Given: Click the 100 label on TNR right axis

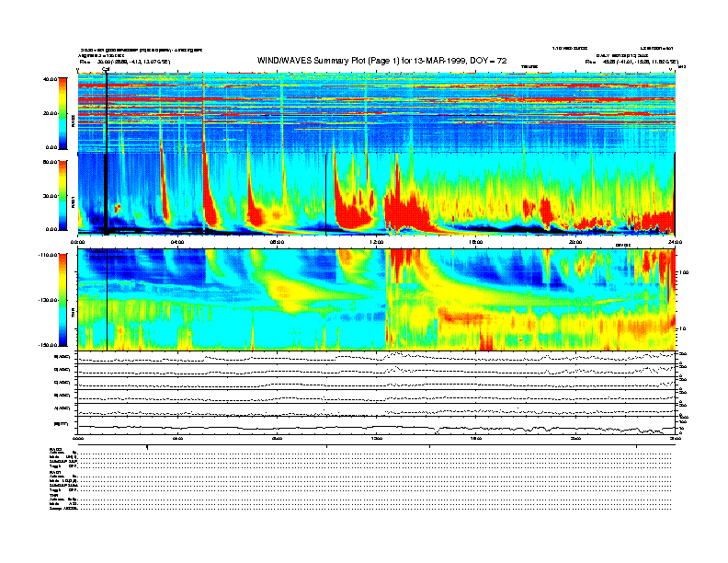Looking at the screenshot, I should (684, 272).
